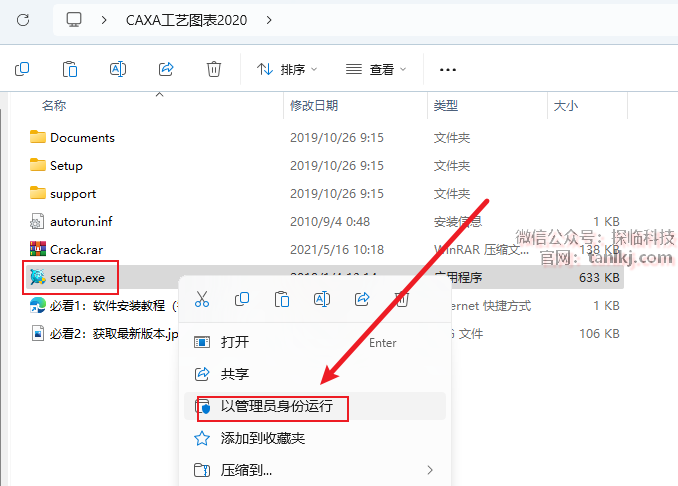The height and width of the screenshot is (486, 678).
Task: Sort by the 修改日期 column header
Action: click(x=314, y=106)
